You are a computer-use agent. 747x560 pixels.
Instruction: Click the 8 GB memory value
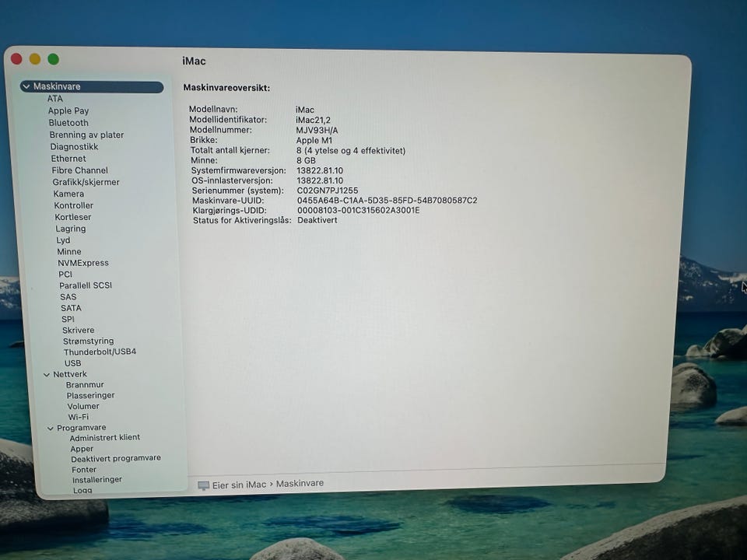[x=306, y=160]
